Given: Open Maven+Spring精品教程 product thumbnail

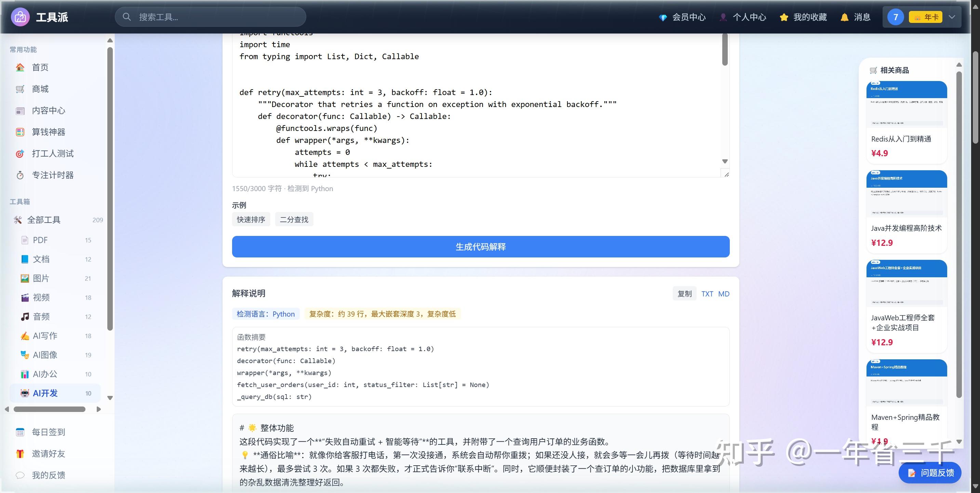Looking at the screenshot, I should (907, 383).
